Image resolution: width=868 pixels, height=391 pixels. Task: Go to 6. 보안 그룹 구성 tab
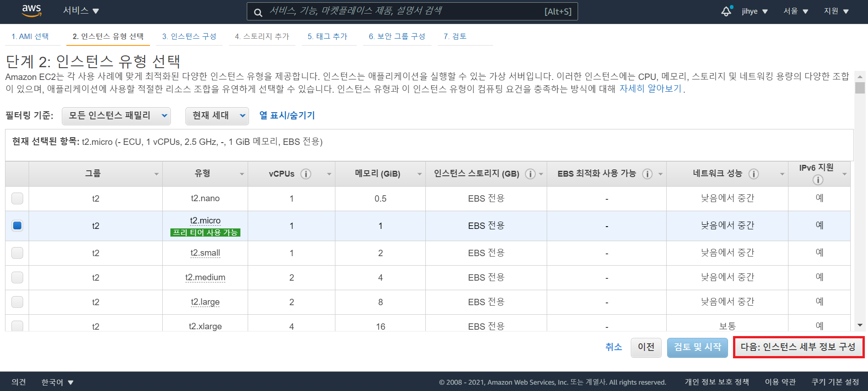point(397,36)
